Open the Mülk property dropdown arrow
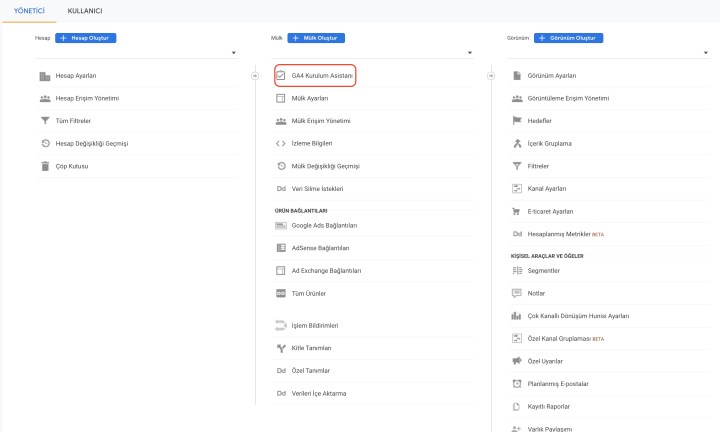This screenshot has height=432, width=720. click(x=470, y=53)
